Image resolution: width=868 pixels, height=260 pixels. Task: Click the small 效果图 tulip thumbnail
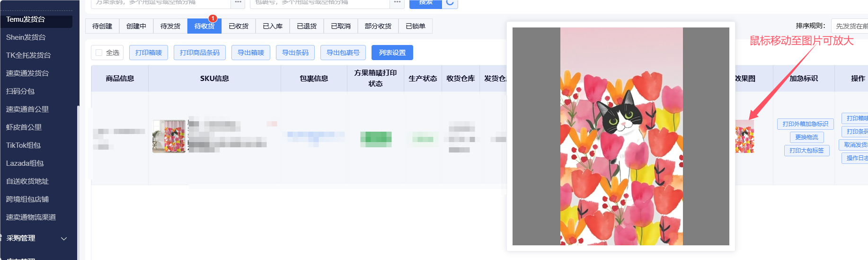coord(744,136)
